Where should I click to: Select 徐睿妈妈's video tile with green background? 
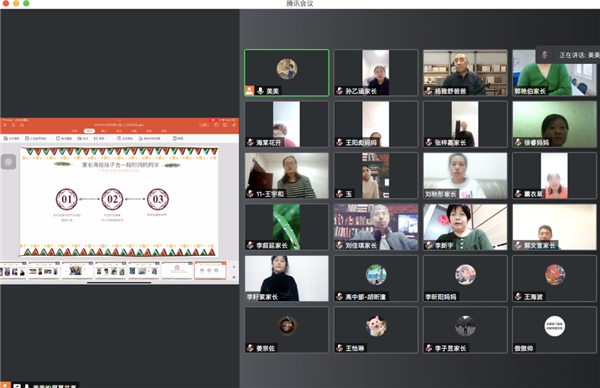point(554,124)
